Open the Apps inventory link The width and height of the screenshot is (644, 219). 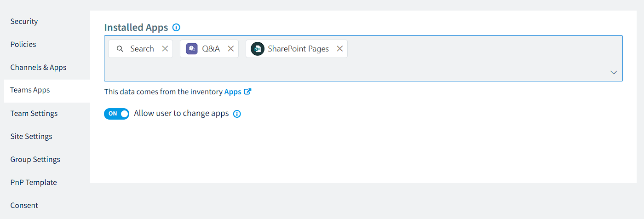click(233, 92)
